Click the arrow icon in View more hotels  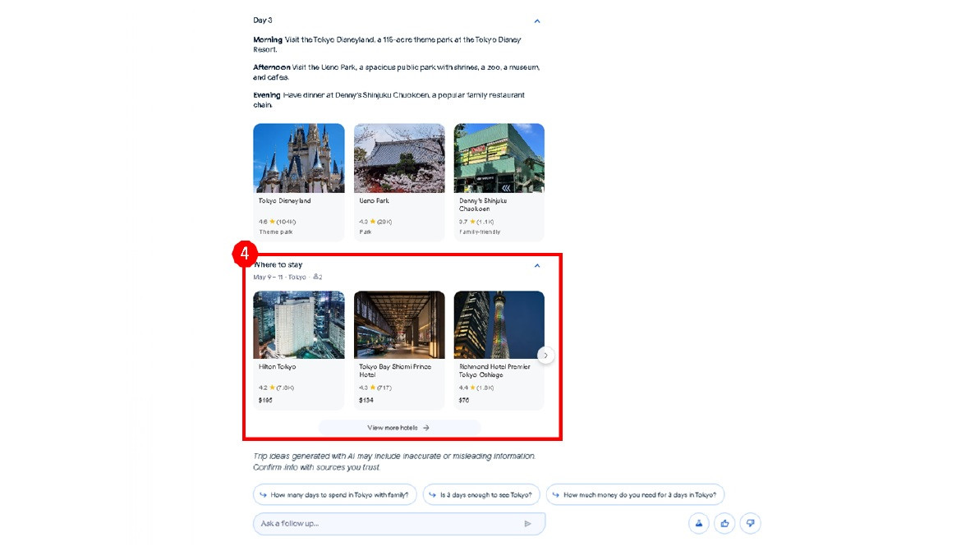[x=426, y=428]
